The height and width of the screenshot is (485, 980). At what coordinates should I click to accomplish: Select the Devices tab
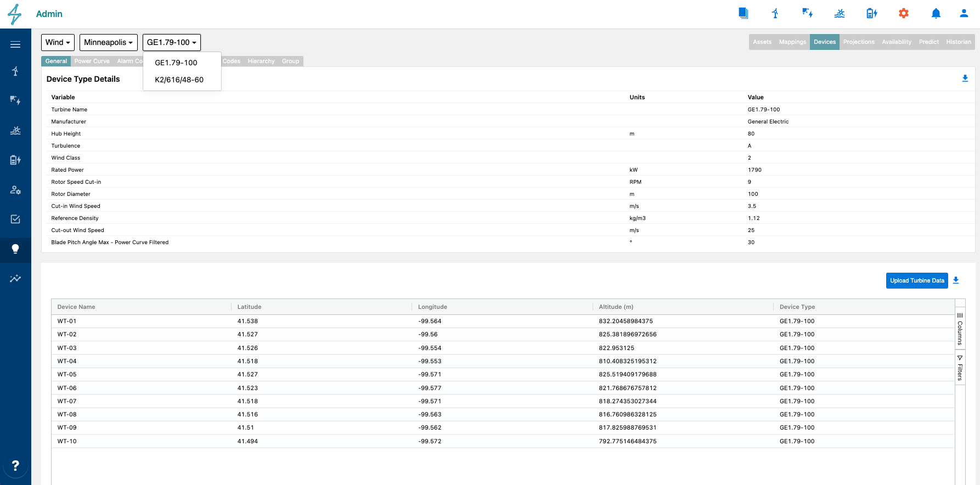[x=825, y=42]
